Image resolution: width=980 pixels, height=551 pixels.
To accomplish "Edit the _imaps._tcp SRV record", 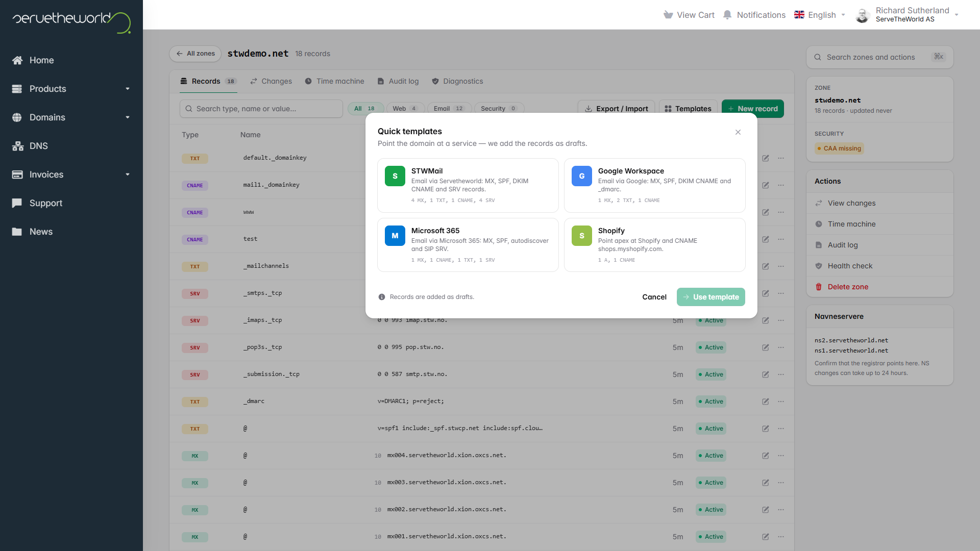I will [x=766, y=320].
